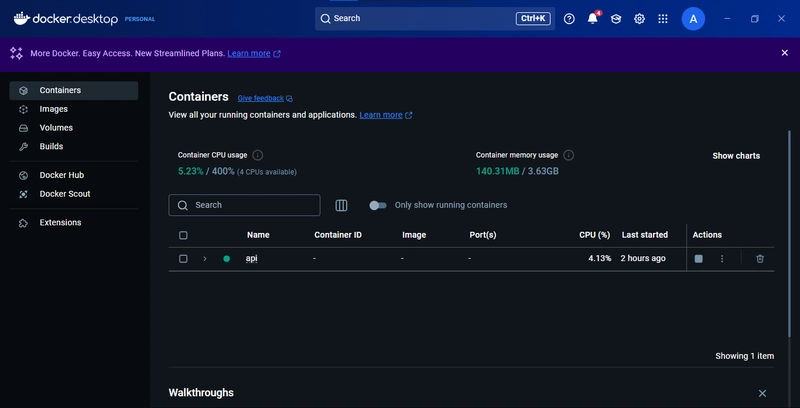Open the notifications bell icon
800x408 pixels.
(593, 19)
